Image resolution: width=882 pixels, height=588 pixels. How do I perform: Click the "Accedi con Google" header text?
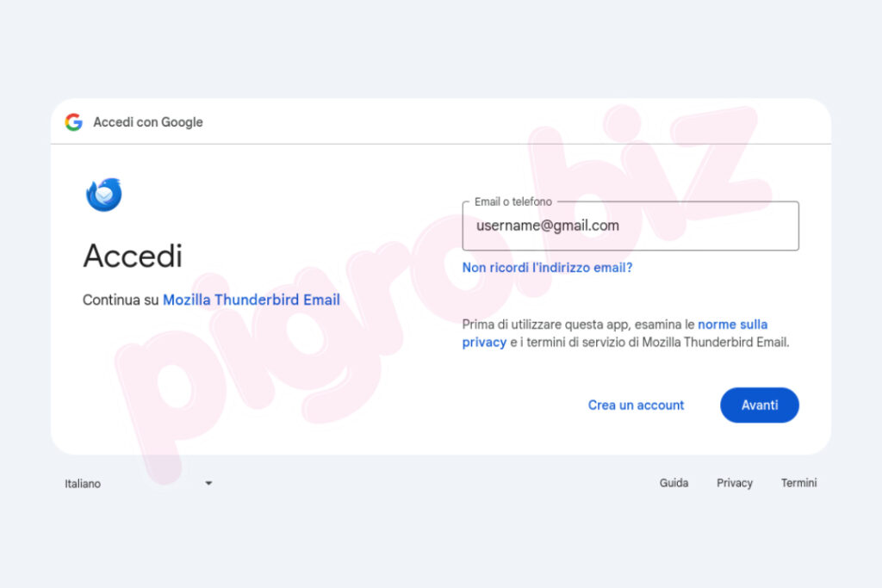pos(148,122)
